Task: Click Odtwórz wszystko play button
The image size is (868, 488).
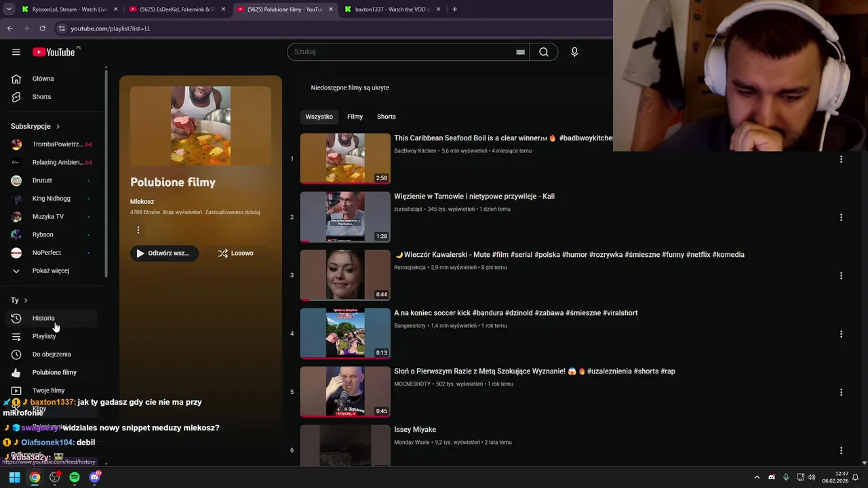Action: (x=164, y=253)
